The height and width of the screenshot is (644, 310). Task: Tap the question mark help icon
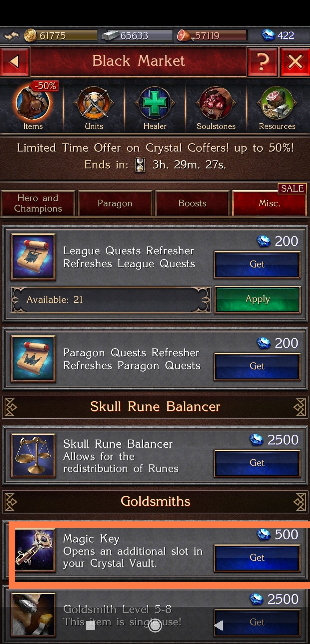point(263,62)
